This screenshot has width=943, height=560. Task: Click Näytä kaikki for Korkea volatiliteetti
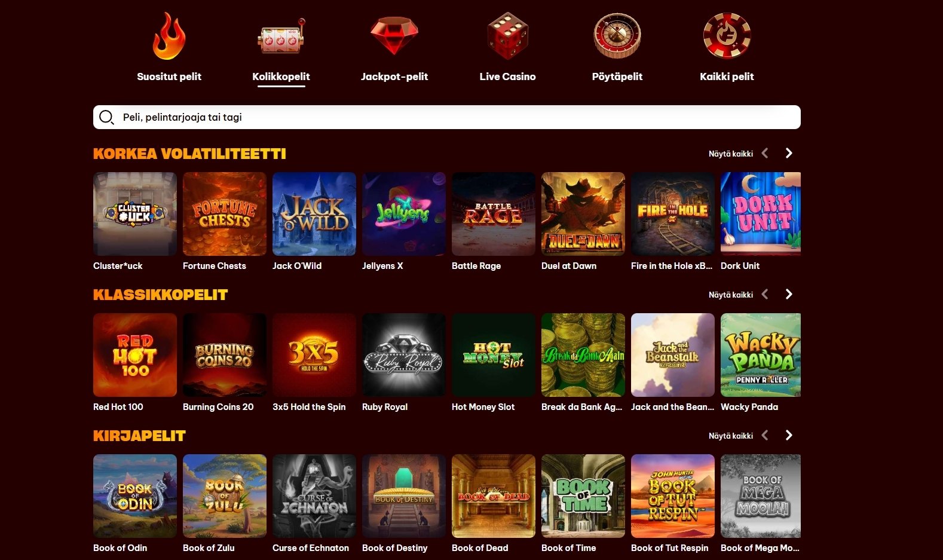pos(730,154)
